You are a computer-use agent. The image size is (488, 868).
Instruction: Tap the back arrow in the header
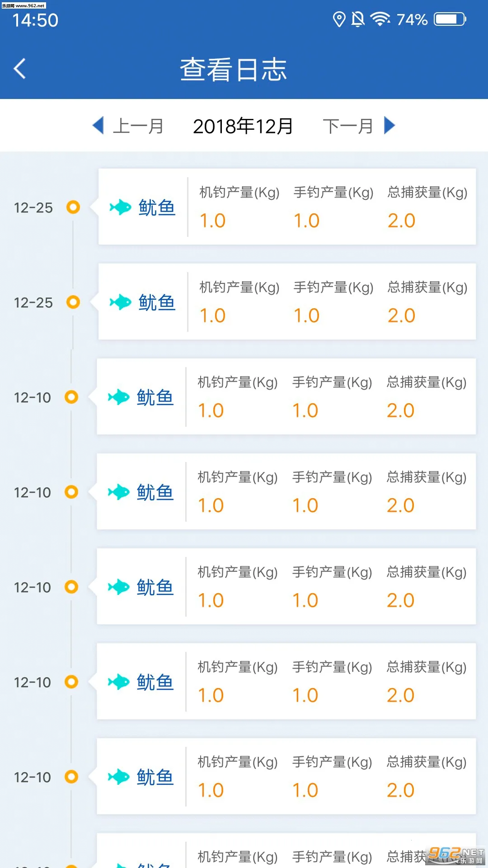[20, 69]
